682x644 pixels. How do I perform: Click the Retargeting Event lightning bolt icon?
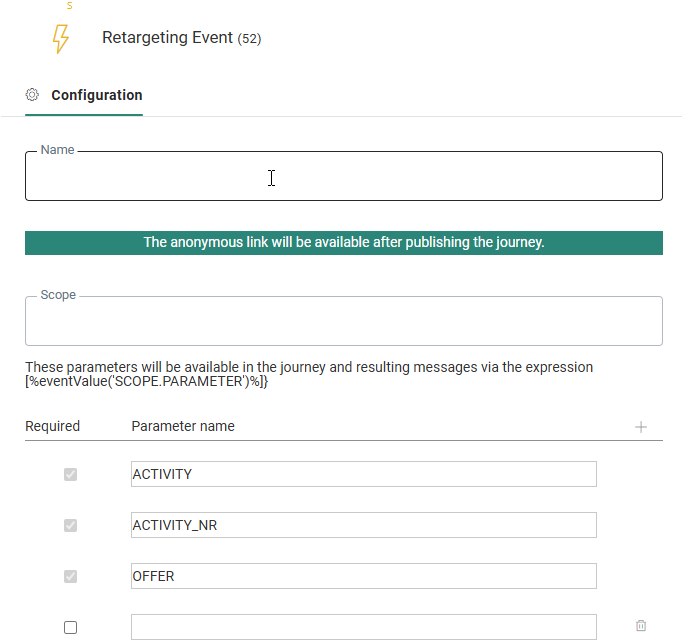(x=60, y=39)
